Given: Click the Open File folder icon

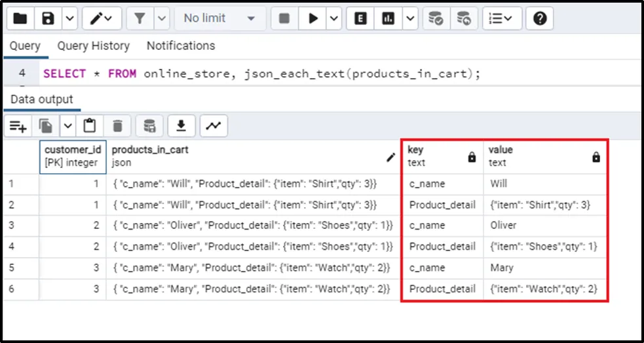Looking at the screenshot, I should coord(20,18).
